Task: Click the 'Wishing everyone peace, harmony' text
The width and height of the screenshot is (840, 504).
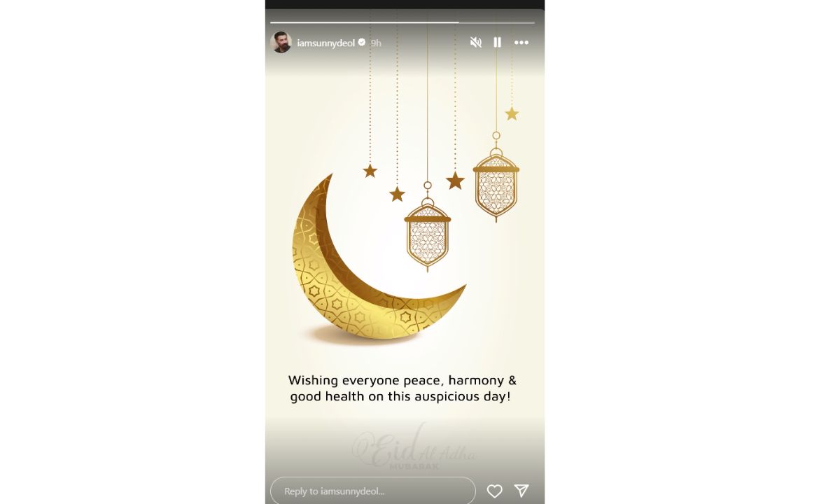Action: coord(402,381)
